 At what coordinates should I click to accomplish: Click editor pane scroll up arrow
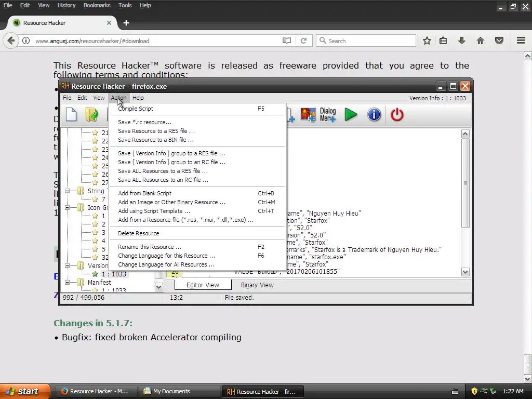[x=465, y=134]
